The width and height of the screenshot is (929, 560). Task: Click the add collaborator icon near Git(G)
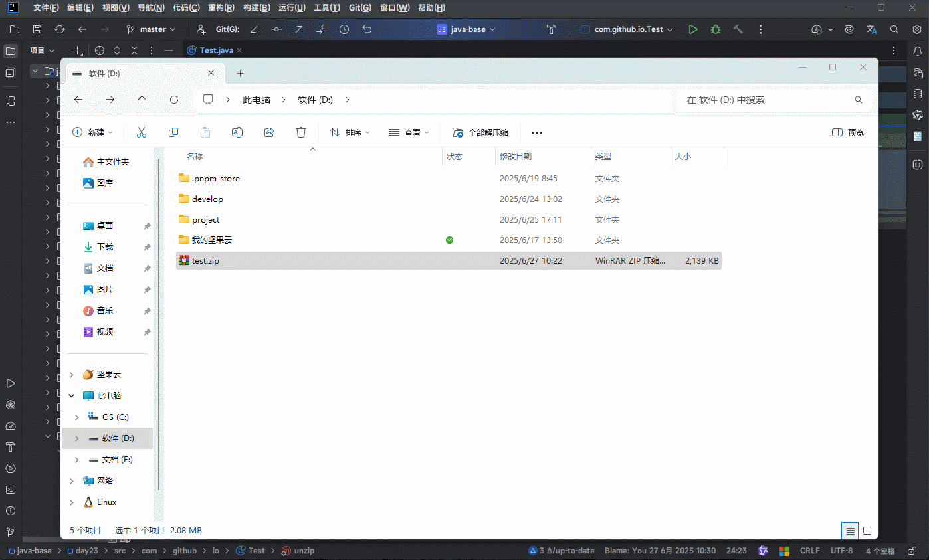(201, 29)
